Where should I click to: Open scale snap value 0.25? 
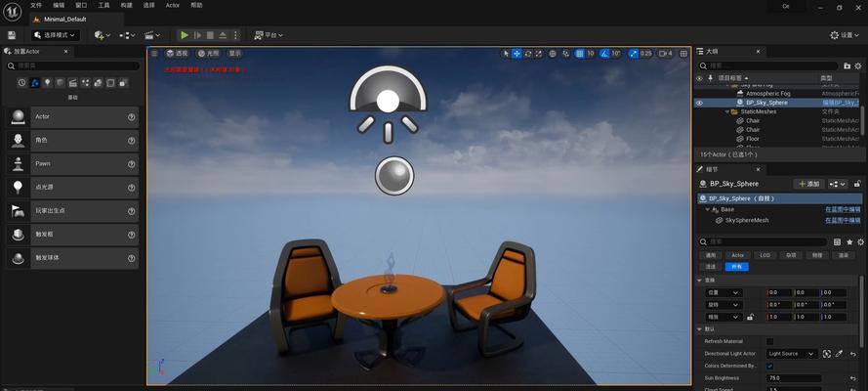click(646, 54)
